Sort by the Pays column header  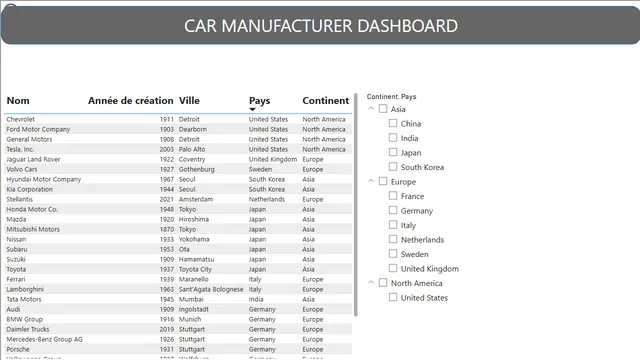coord(259,100)
